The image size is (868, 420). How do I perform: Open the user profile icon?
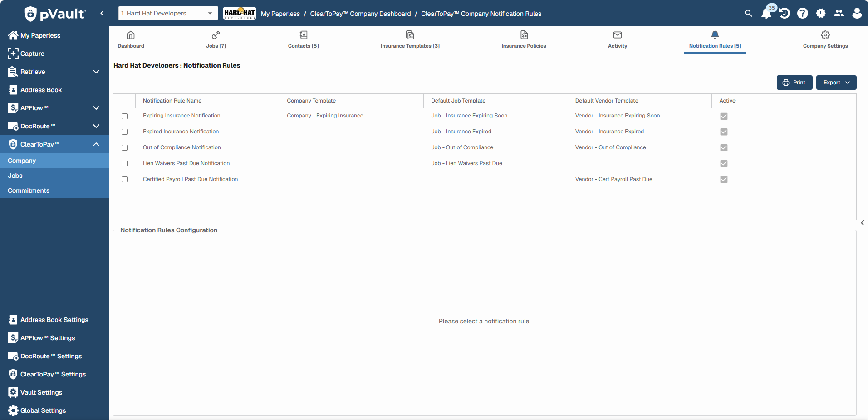tap(857, 13)
